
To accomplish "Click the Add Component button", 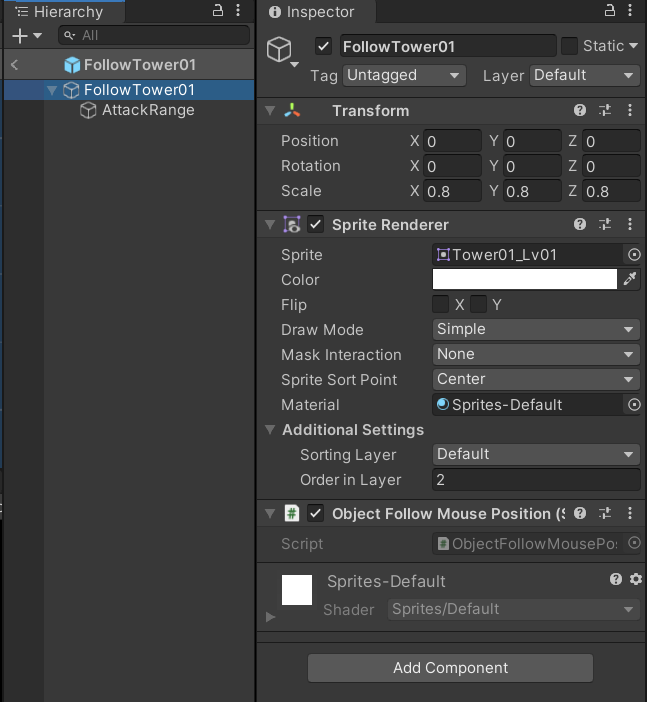I will 450,668.
